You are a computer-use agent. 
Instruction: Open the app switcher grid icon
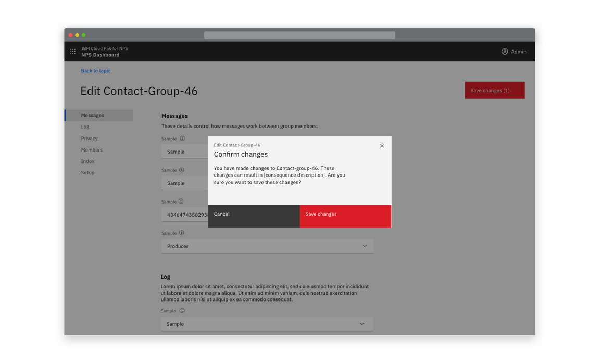tap(73, 52)
